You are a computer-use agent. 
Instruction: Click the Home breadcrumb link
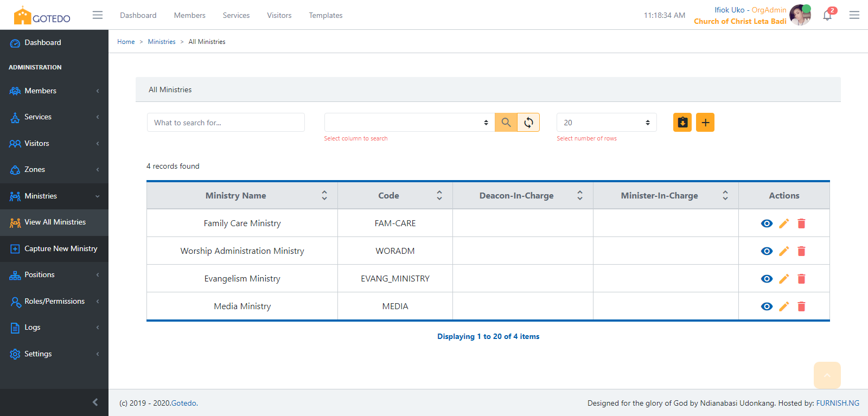(x=126, y=42)
